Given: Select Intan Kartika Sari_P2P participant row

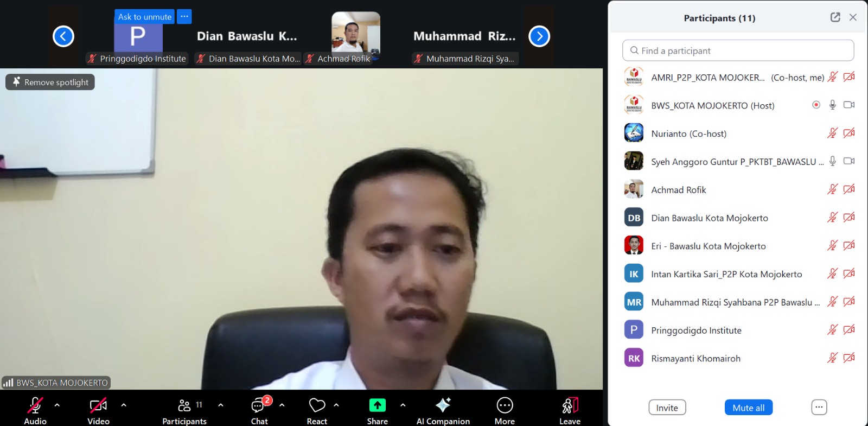Looking at the screenshot, I should 738,274.
